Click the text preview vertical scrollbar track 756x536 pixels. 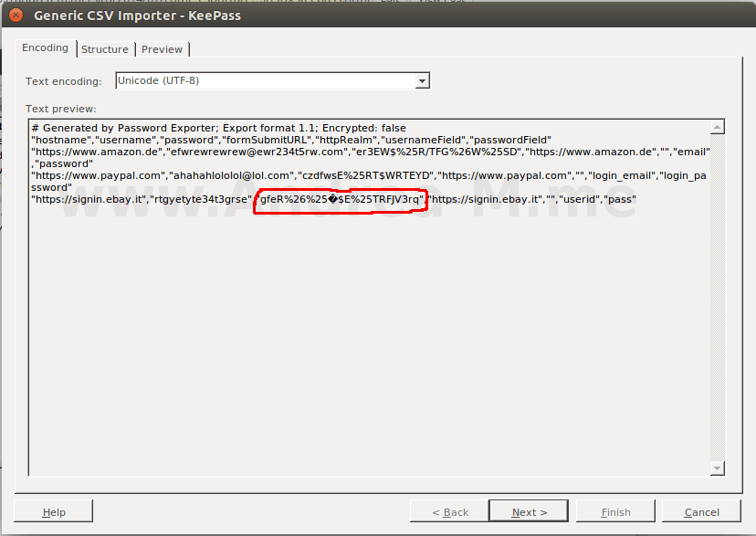click(718, 298)
